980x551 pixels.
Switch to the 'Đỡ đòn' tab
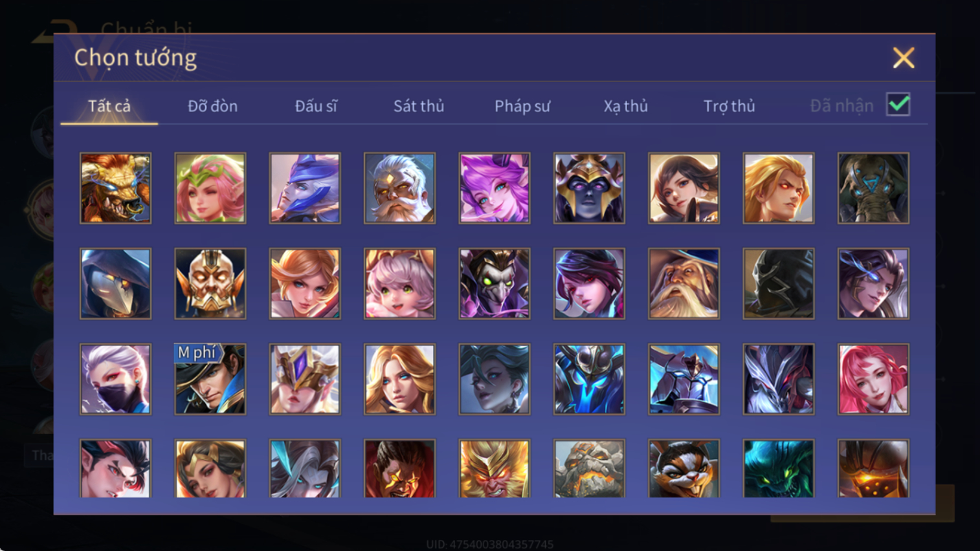click(212, 106)
